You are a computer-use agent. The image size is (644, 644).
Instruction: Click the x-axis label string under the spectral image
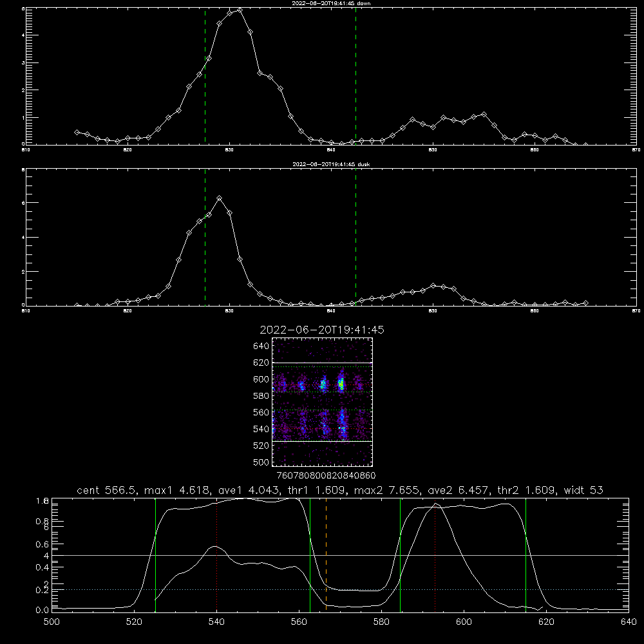coord(326,476)
